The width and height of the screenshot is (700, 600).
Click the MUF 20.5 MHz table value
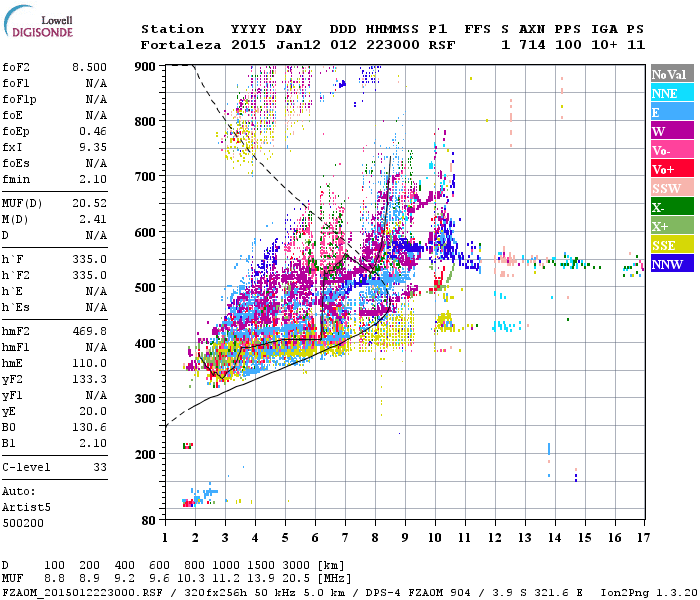click(x=296, y=579)
